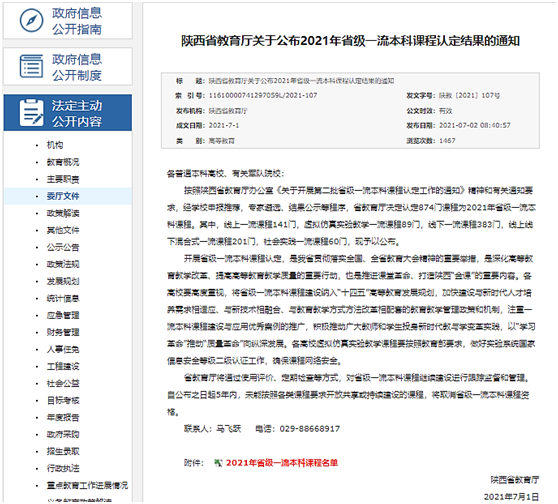Open 工程建设 sidebar item
The height and width of the screenshot is (504, 558).
pos(63,366)
